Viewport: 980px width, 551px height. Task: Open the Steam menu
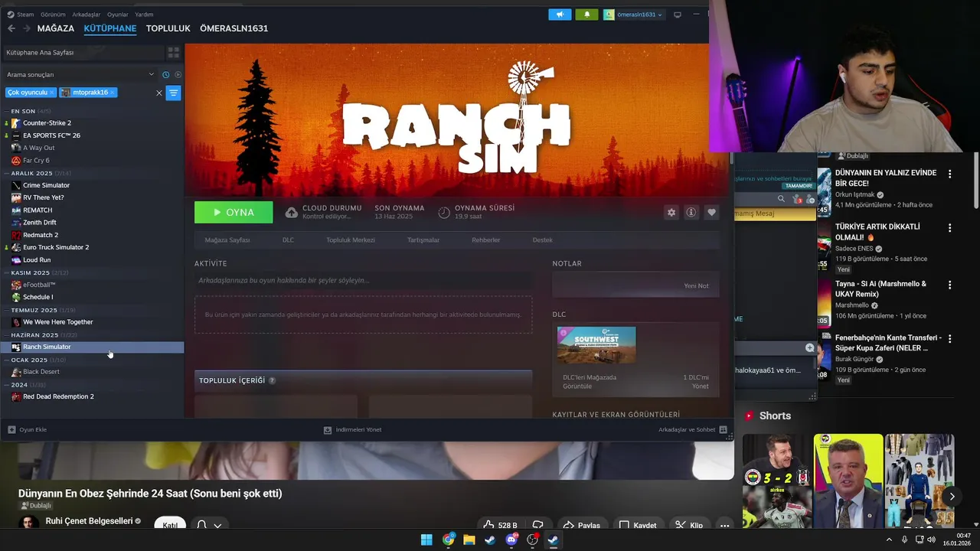(25, 15)
